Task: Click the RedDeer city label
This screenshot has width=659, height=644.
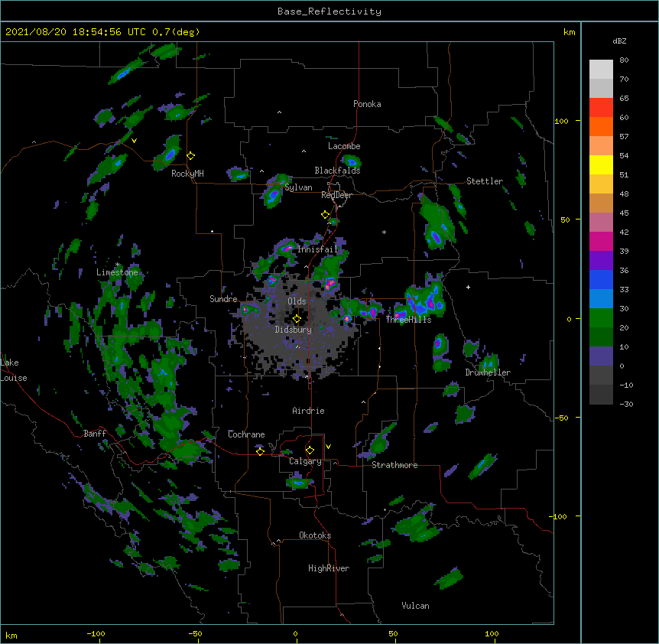Action: click(x=336, y=195)
